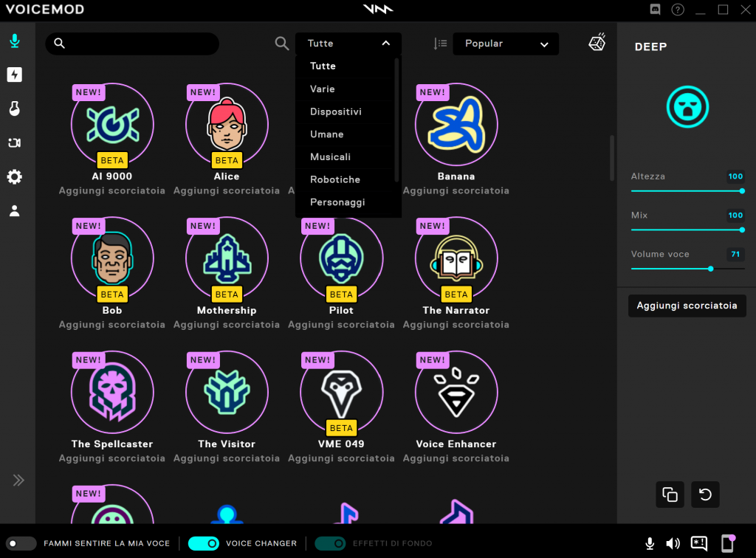Select the Voice Enhancer icon
Screen dimensions: 756x558
coord(456,392)
